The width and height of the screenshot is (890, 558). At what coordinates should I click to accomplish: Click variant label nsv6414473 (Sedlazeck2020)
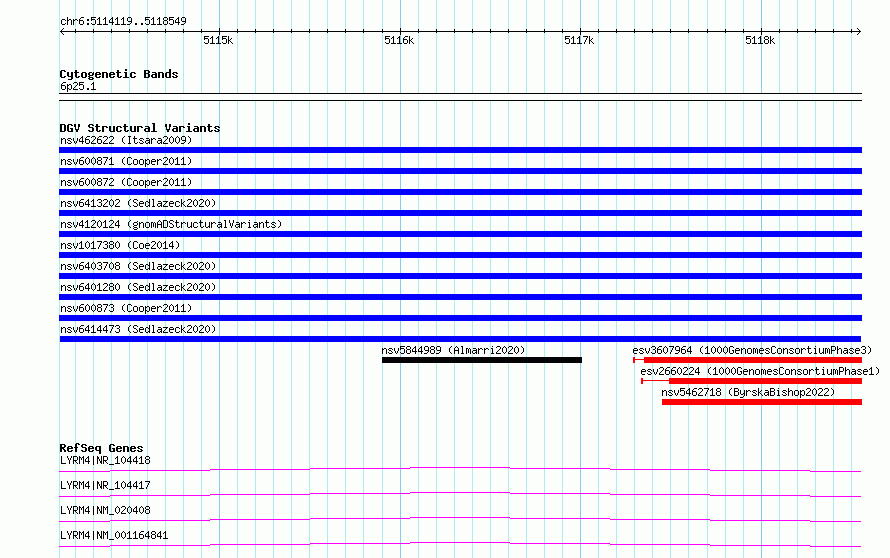click(138, 329)
